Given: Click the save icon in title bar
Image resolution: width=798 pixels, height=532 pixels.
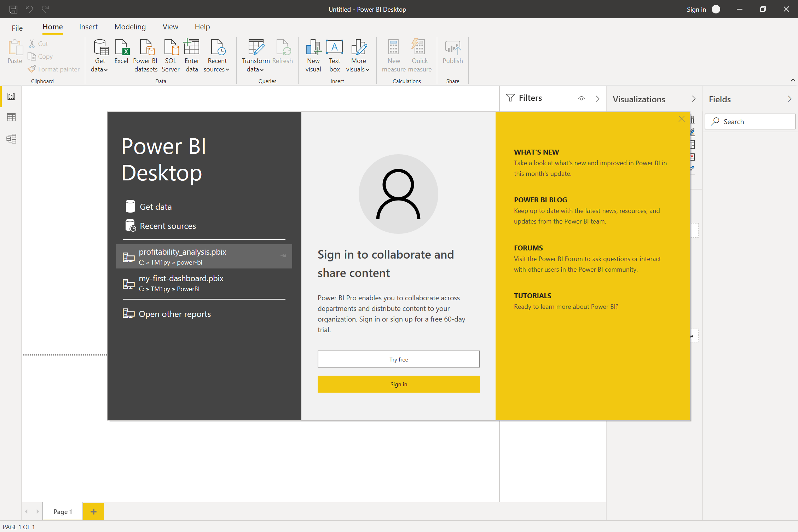Looking at the screenshot, I should pyautogui.click(x=13, y=9).
